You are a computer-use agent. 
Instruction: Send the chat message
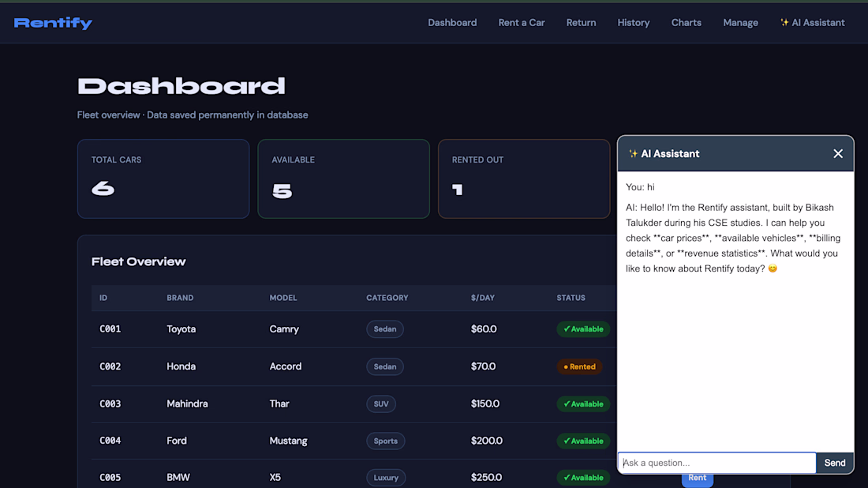835,463
